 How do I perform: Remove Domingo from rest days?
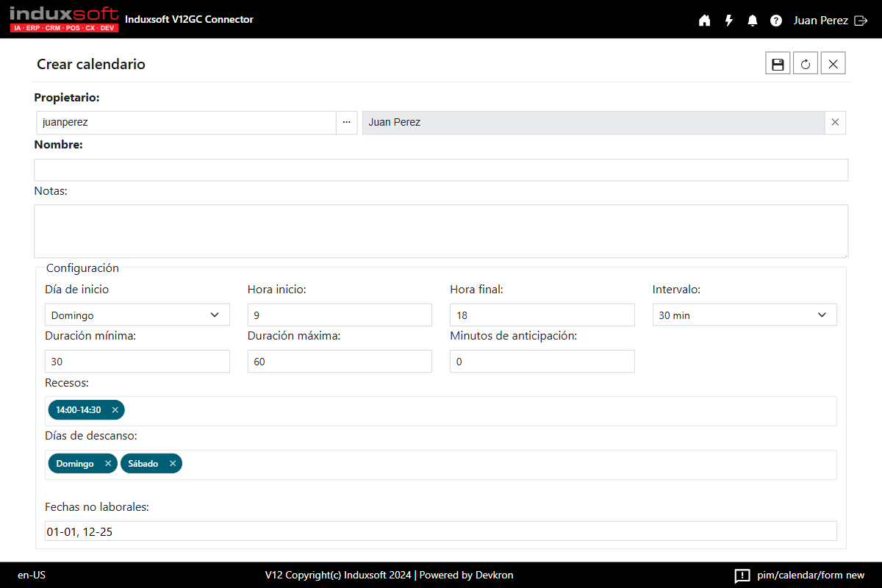[108, 464]
